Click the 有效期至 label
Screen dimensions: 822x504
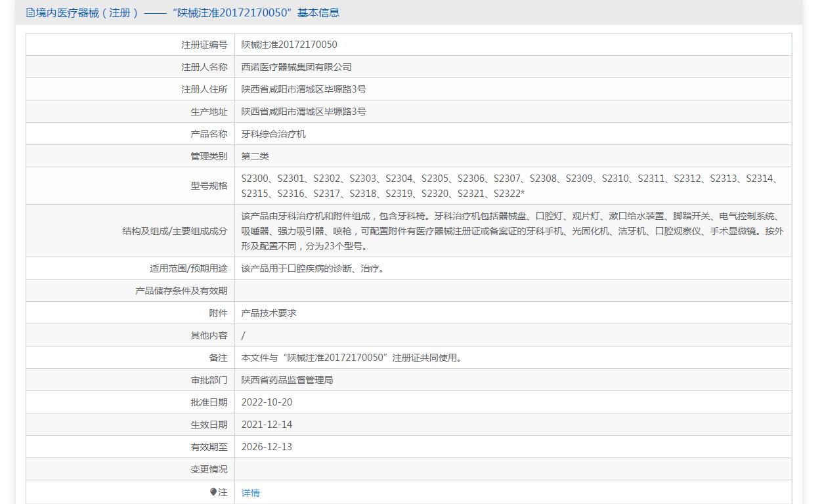(x=209, y=447)
